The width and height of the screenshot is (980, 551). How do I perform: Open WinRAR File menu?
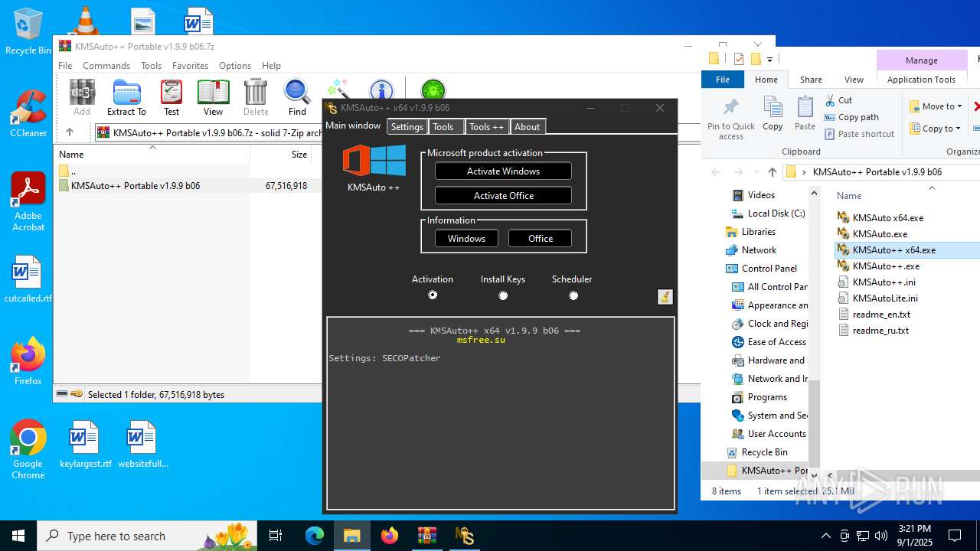pos(65,66)
